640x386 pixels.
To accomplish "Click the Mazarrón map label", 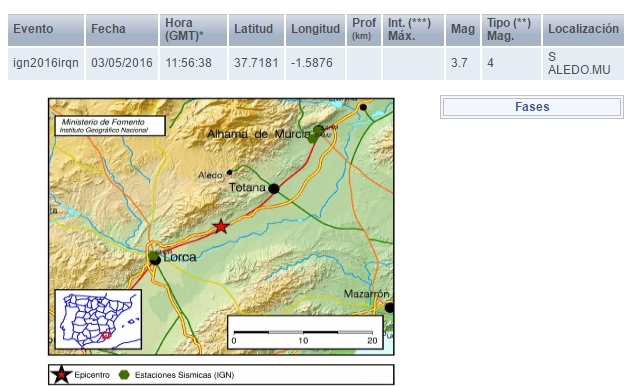I will click(x=366, y=294).
